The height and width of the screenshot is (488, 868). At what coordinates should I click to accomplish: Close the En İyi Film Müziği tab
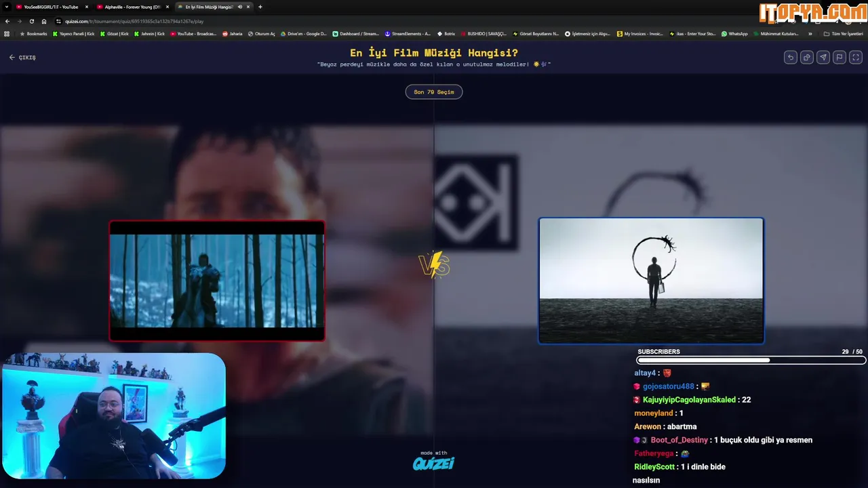point(248,7)
